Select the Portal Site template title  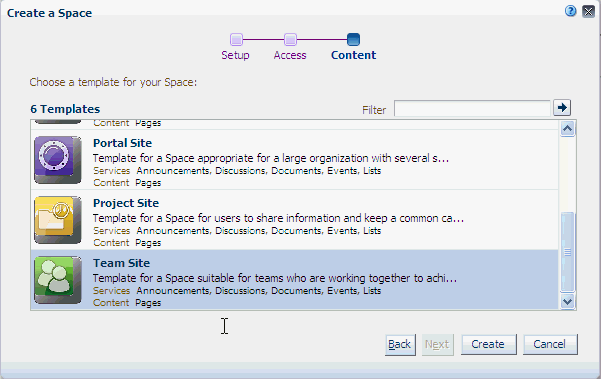click(x=122, y=143)
